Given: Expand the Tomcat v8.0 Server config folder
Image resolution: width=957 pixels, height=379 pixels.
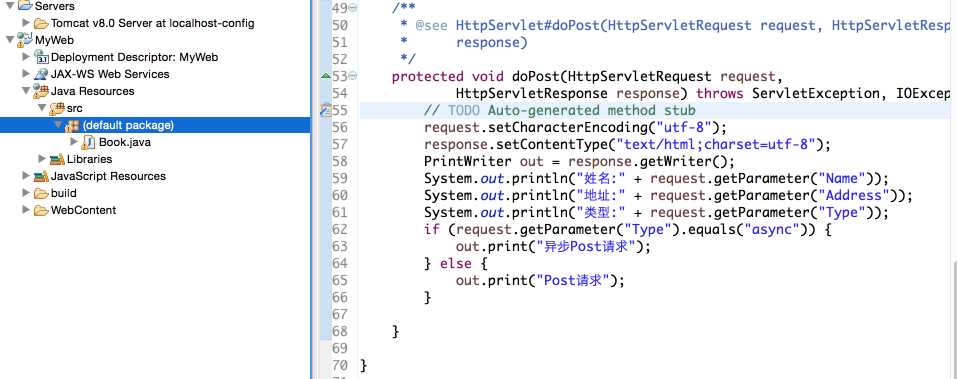Looking at the screenshot, I should [26, 23].
